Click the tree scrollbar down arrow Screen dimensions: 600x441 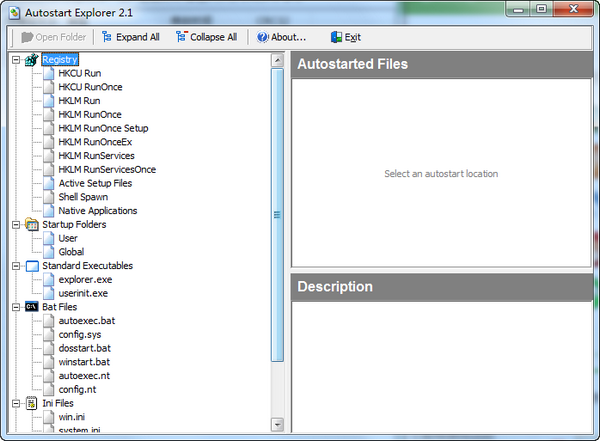278,425
